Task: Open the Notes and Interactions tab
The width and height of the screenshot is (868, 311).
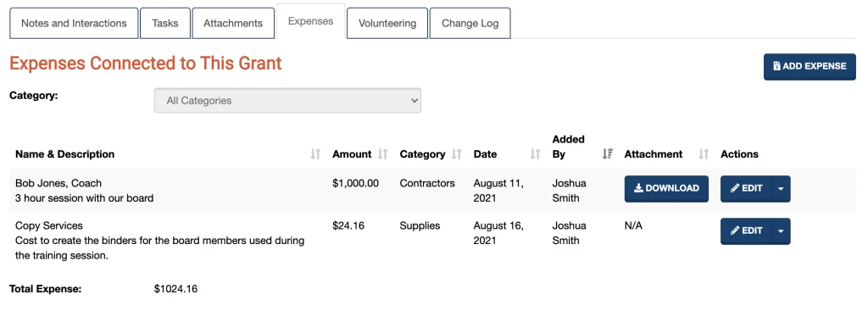Action: tap(74, 23)
